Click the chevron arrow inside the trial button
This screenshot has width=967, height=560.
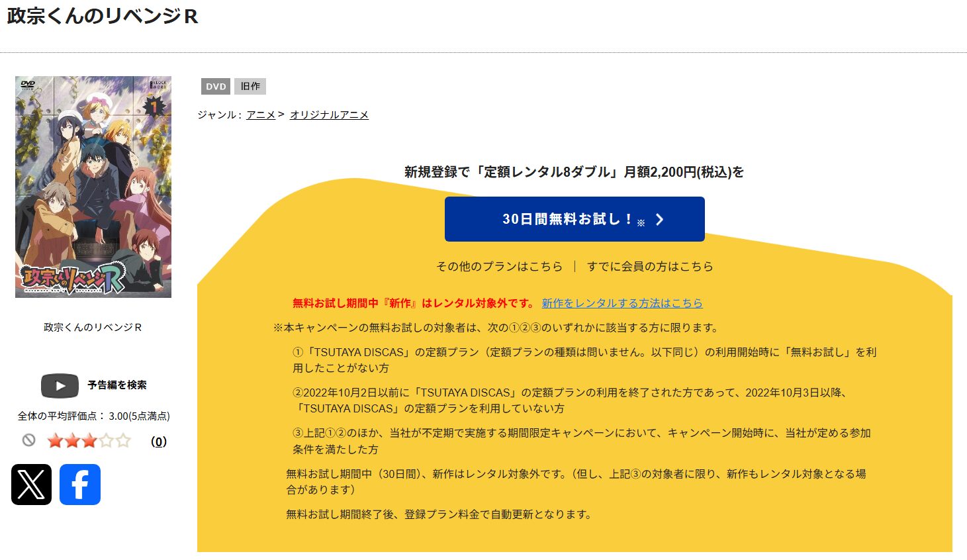pos(659,219)
